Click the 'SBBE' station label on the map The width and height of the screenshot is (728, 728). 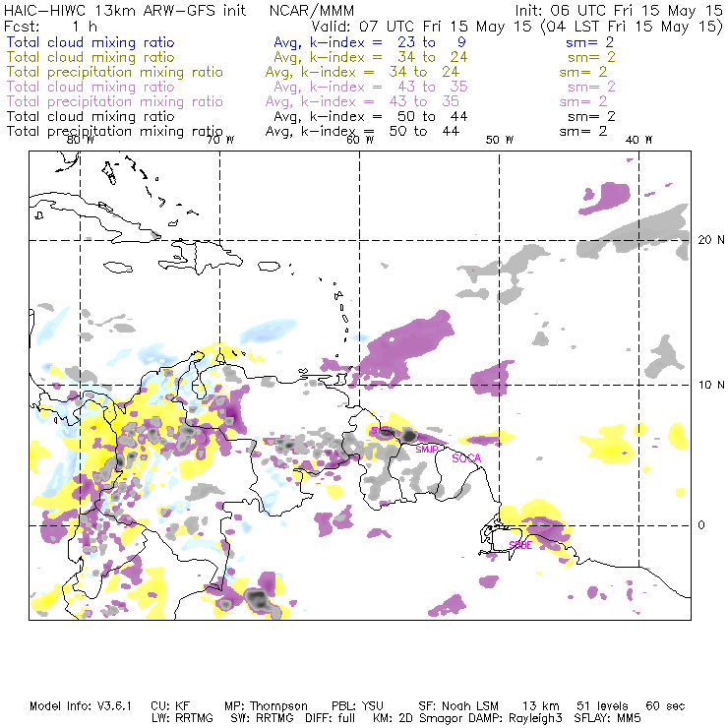[x=520, y=545]
